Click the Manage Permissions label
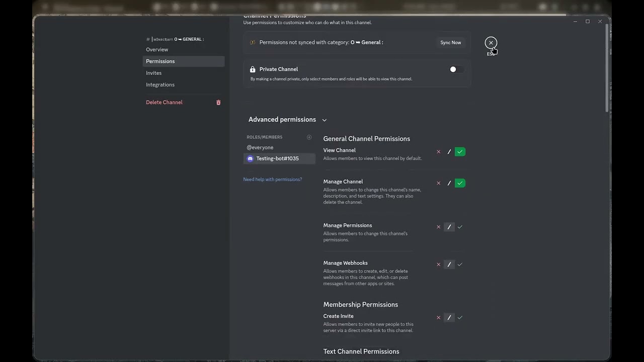Screen dimensions: 644x362 [348, 225]
